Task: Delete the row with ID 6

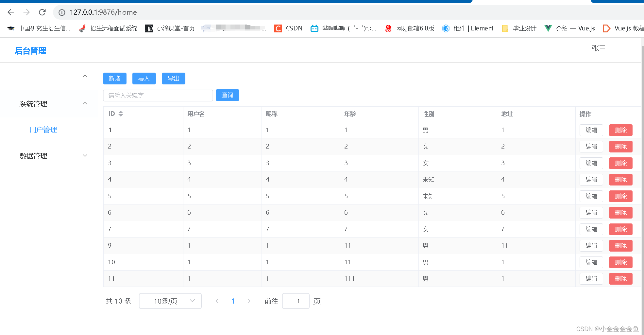Action: pyautogui.click(x=621, y=213)
